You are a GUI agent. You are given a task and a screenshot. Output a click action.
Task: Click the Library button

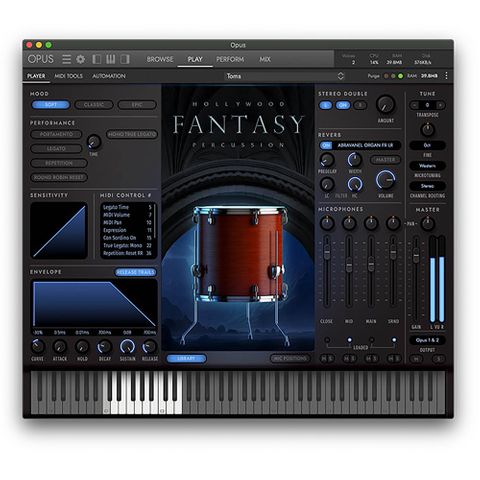[x=186, y=358]
